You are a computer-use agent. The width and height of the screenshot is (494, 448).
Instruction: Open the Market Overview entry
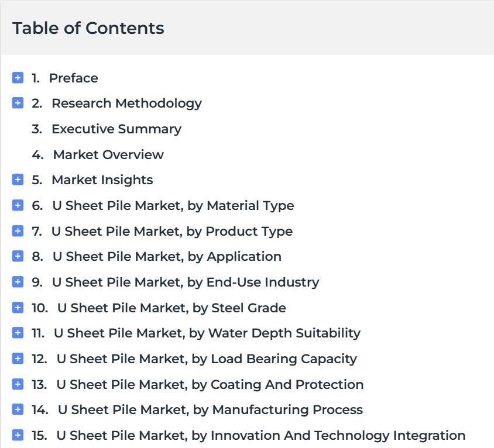click(x=108, y=154)
